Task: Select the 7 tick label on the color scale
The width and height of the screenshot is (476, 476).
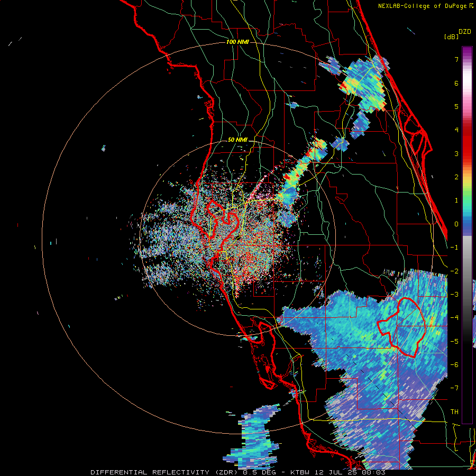Action: coord(456,59)
